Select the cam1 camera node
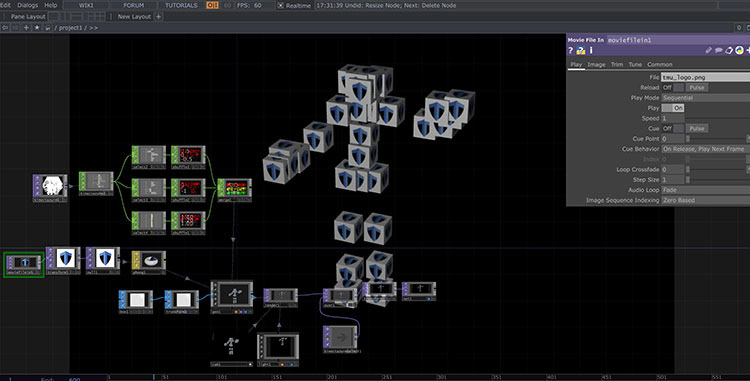The width and height of the screenshot is (750, 381). click(232, 349)
